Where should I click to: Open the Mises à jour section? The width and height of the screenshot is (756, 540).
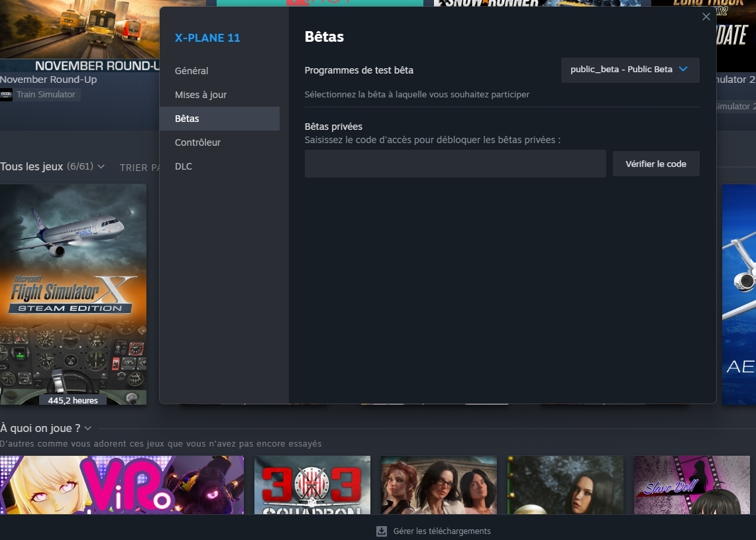coord(201,95)
